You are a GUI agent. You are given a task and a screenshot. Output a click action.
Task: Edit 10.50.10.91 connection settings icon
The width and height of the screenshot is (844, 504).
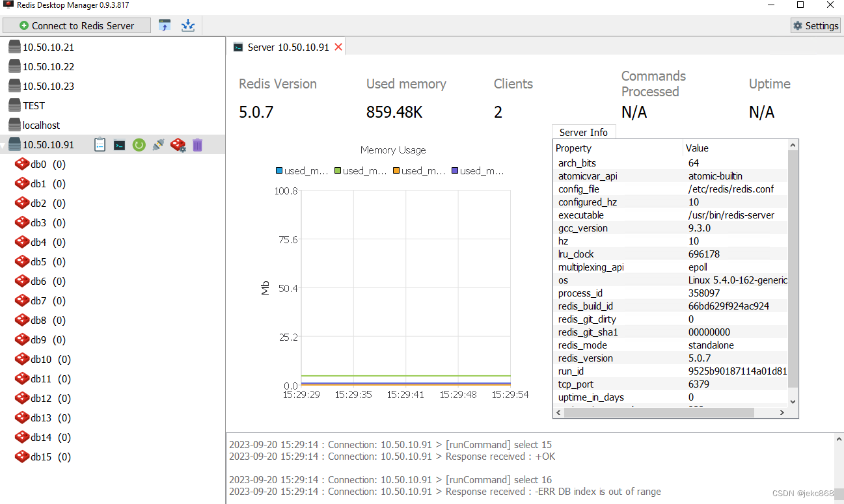(178, 144)
